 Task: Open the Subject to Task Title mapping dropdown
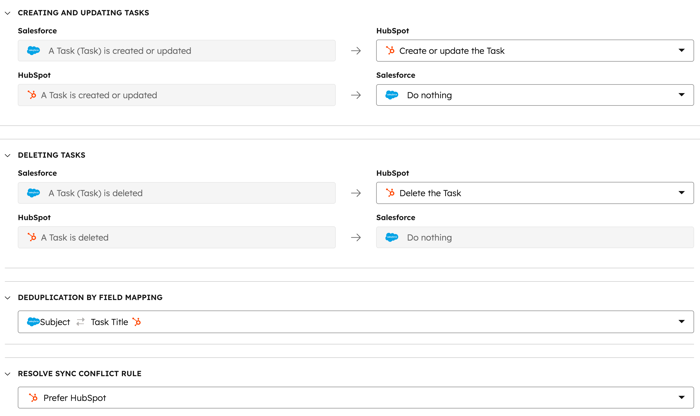(356, 321)
